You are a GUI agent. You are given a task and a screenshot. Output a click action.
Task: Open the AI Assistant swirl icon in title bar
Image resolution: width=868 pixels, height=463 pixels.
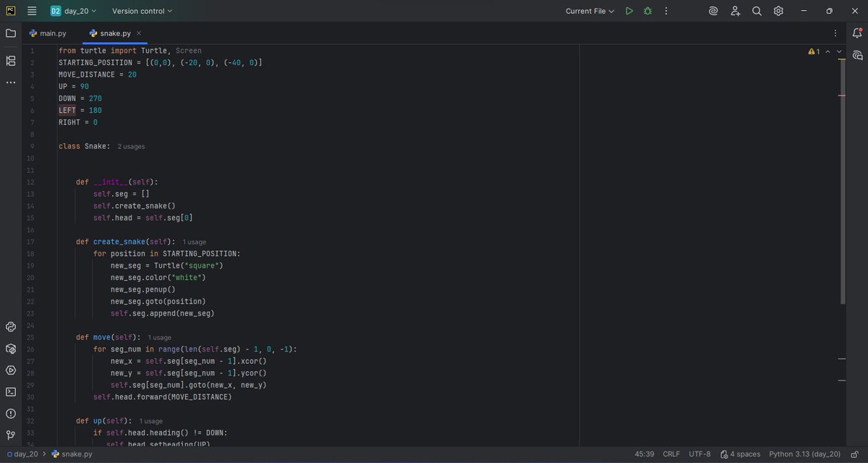tap(713, 11)
